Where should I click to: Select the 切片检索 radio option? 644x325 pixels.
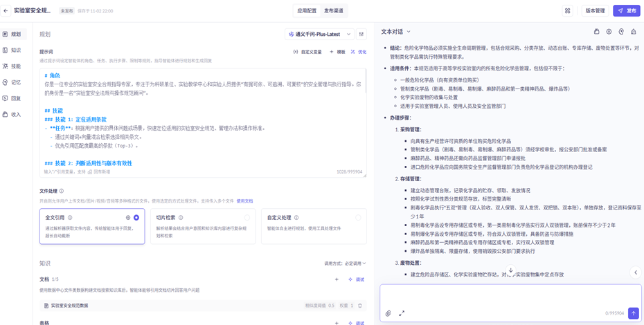(x=247, y=218)
